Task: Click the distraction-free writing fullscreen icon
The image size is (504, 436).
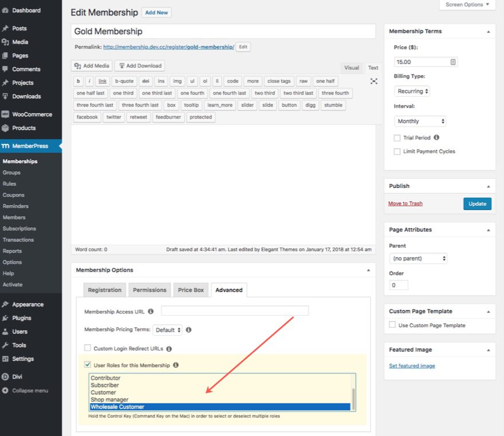Action: tap(374, 81)
